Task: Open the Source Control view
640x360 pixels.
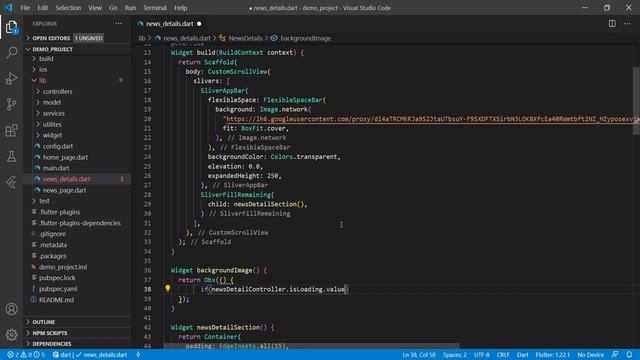Action: click(x=11, y=104)
